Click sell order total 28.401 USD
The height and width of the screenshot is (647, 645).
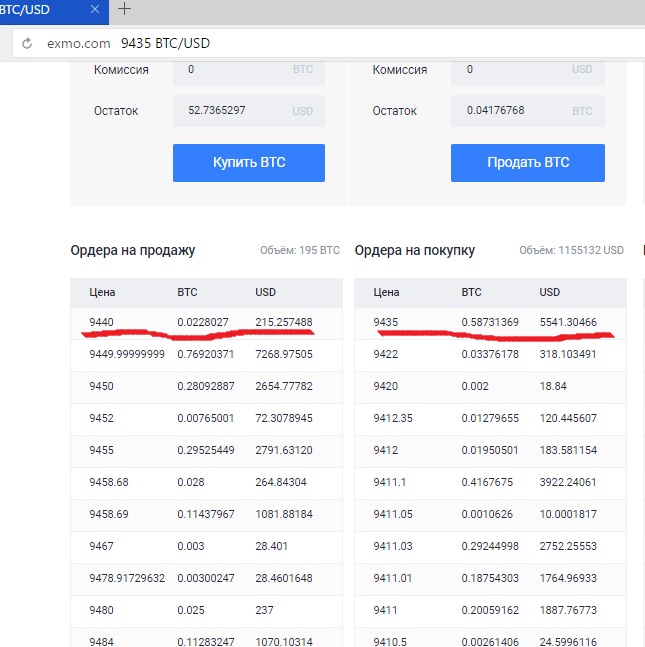pos(271,546)
